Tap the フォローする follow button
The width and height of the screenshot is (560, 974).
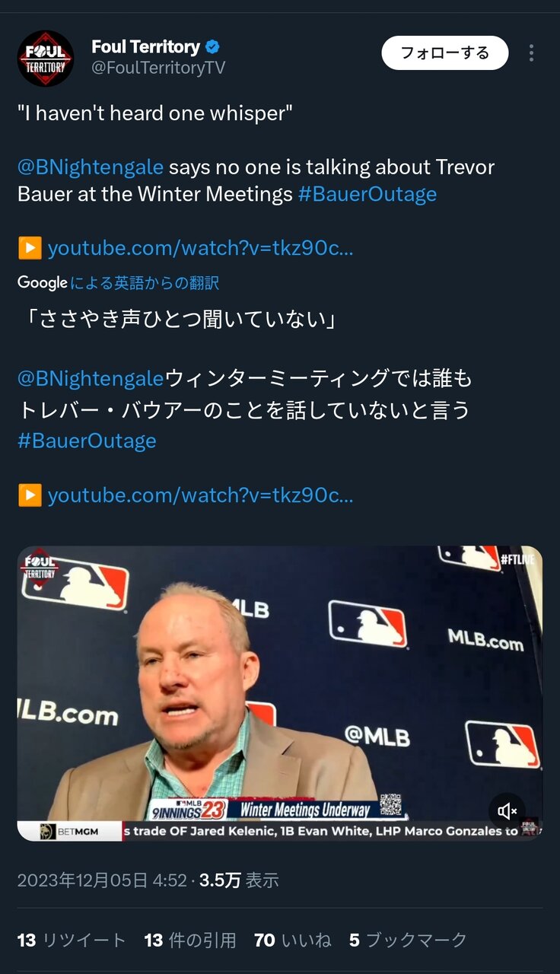[x=445, y=53]
